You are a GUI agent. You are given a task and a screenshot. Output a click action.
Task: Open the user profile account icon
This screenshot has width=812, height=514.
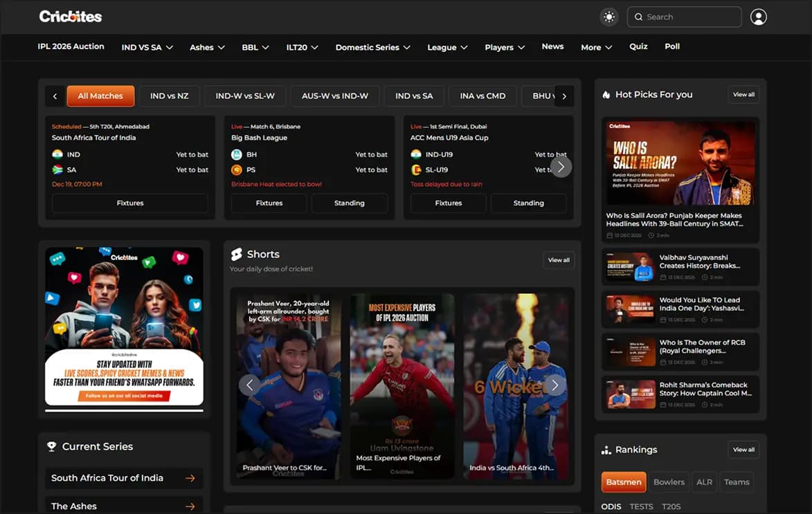(758, 17)
